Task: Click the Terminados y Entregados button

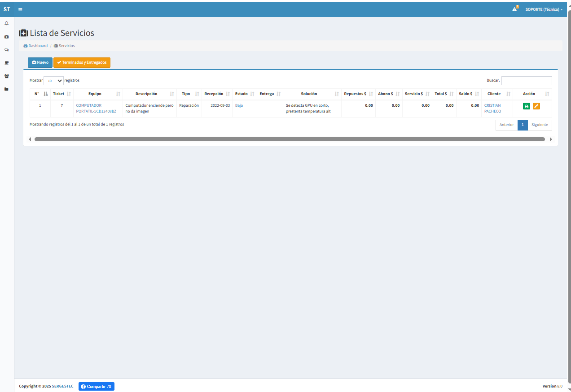Action: 82,62
